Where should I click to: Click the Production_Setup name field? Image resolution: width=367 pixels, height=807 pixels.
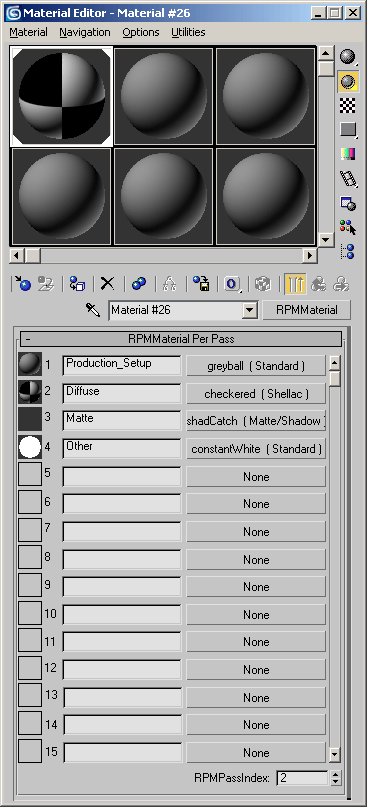122,365
